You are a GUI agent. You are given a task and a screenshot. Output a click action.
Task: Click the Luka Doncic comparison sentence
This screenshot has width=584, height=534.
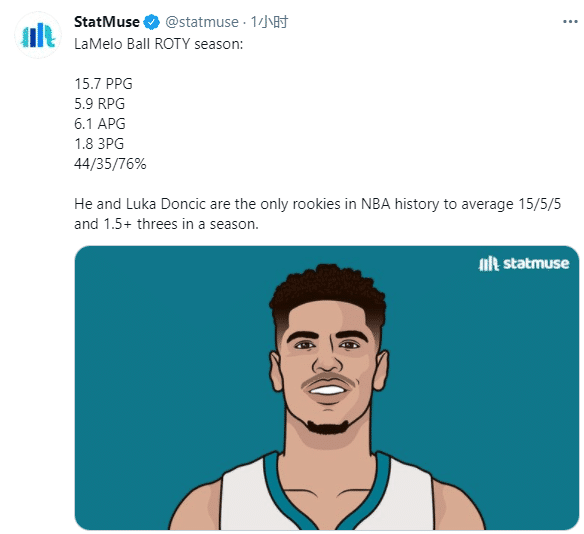point(317,214)
